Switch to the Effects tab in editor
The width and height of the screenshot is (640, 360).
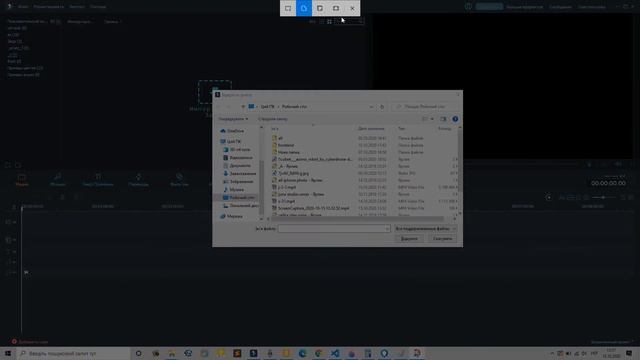[x=179, y=180]
